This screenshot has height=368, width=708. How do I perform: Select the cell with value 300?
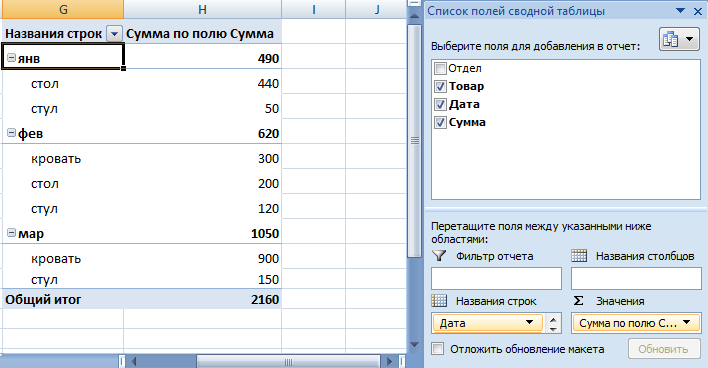coord(202,158)
